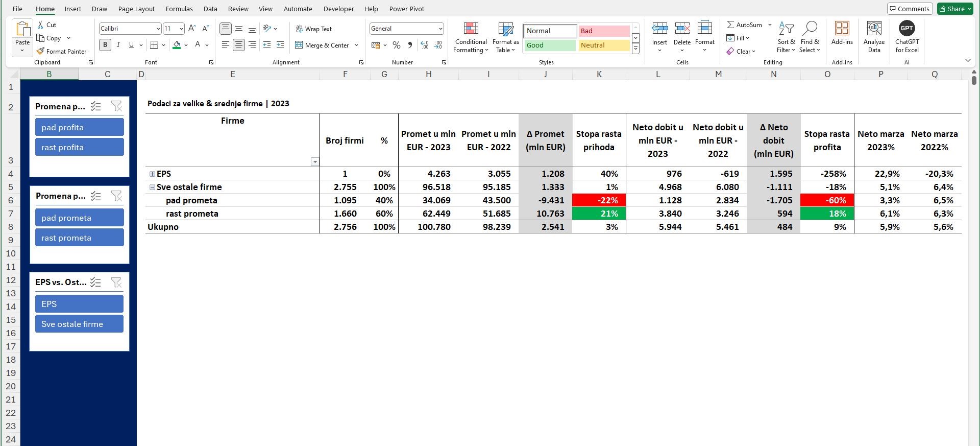
Task: Click the Find & Select icon
Action: click(810, 37)
